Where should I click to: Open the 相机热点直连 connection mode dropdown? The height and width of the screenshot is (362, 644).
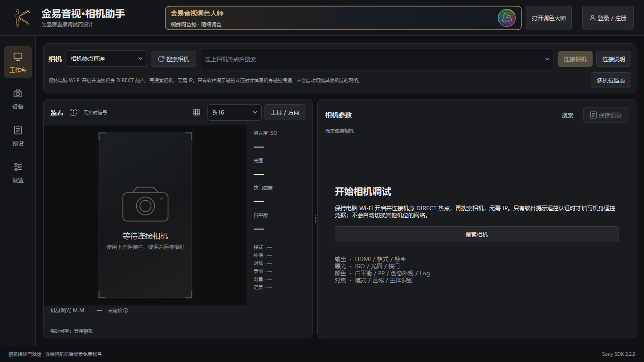106,59
